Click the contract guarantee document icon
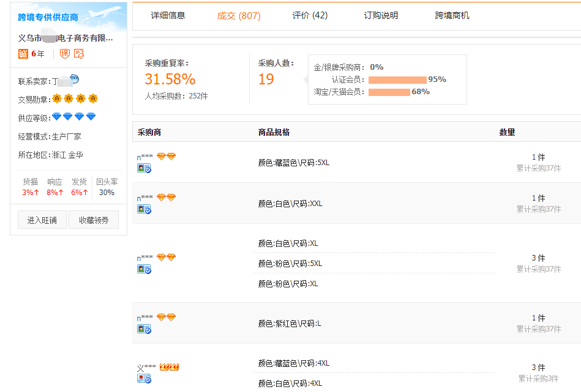 pyautogui.click(x=78, y=53)
